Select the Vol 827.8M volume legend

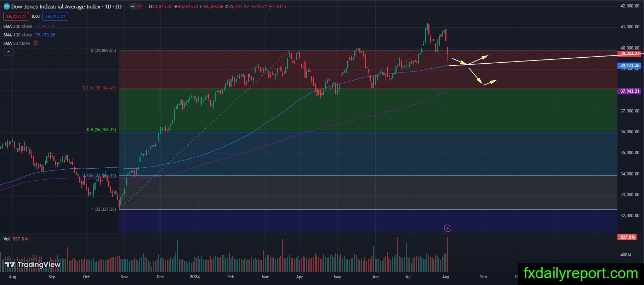point(16,239)
